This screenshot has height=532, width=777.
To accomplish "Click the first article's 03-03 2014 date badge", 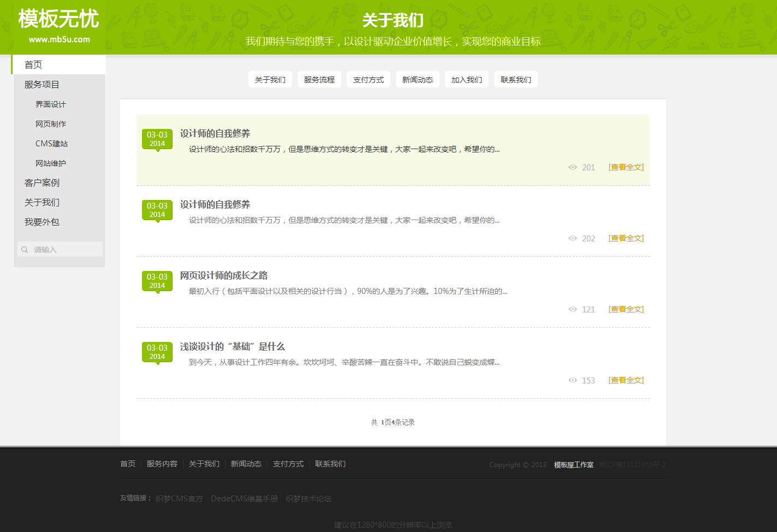I will [x=157, y=139].
